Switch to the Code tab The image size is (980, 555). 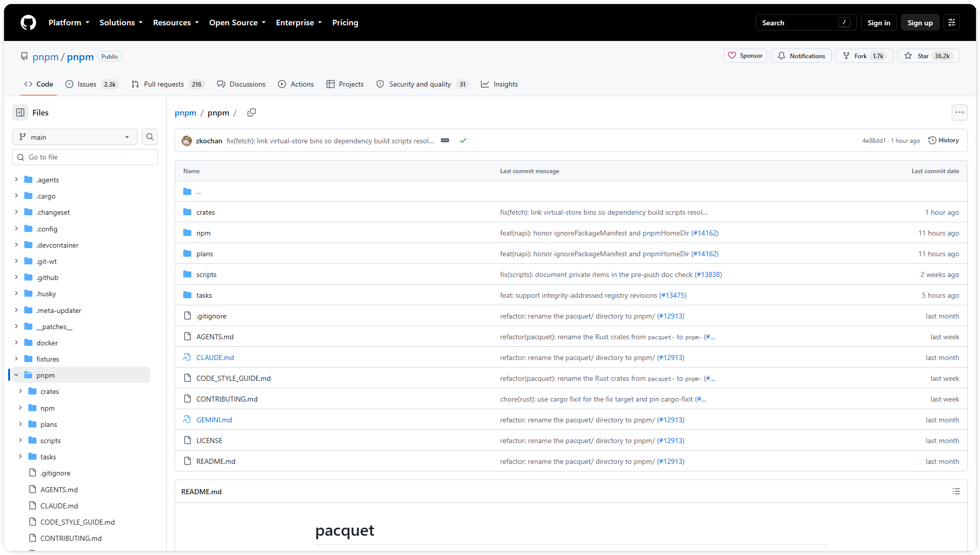pyautogui.click(x=39, y=84)
